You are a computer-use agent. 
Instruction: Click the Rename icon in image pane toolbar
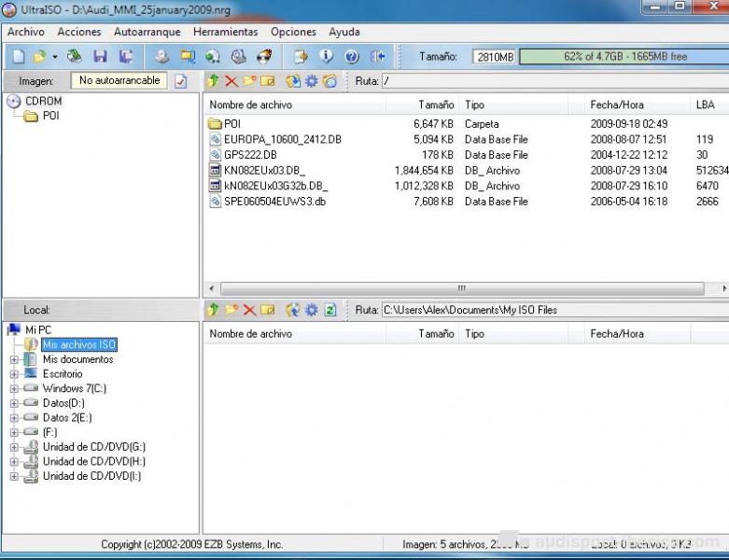click(268, 81)
